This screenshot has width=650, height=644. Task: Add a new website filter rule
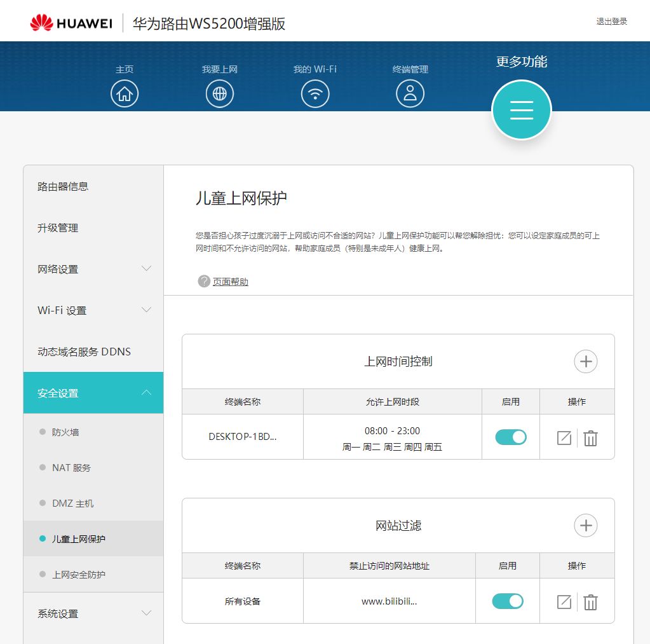click(585, 525)
